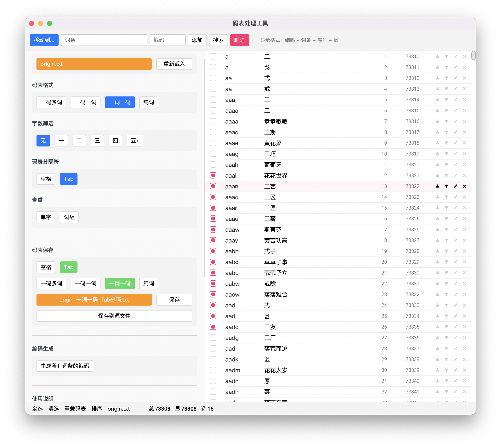501x448 pixels.
Task: Move the 劳苦功高 row down
Action: (x=446, y=240)
